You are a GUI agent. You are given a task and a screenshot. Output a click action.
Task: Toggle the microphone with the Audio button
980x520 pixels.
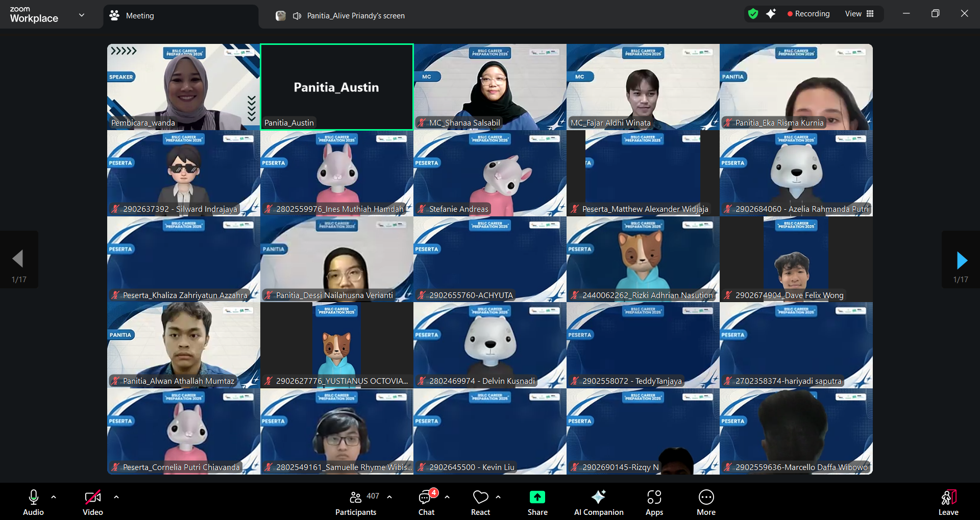pyautogui.click(x=34, y=497)
